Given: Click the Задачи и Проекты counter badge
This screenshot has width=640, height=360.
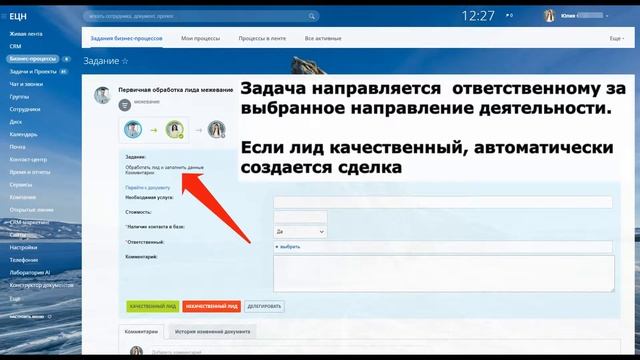Looking at the screenshot, I should [x=63, y=72].
